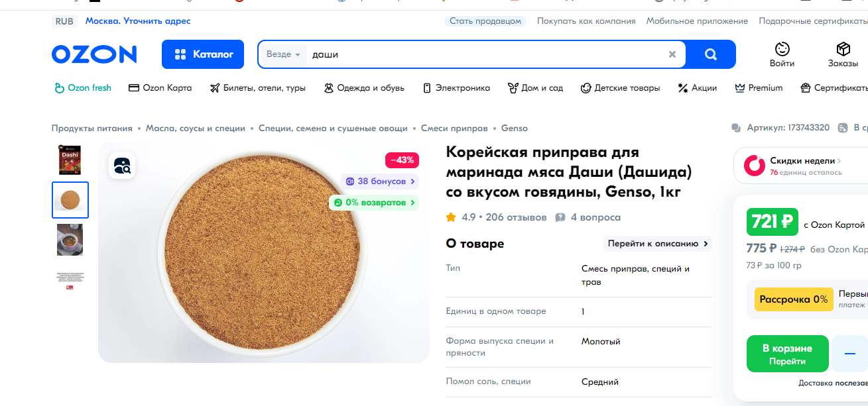
Task: Click Москва. Уточнить адрес link
Action: point(138,21)
